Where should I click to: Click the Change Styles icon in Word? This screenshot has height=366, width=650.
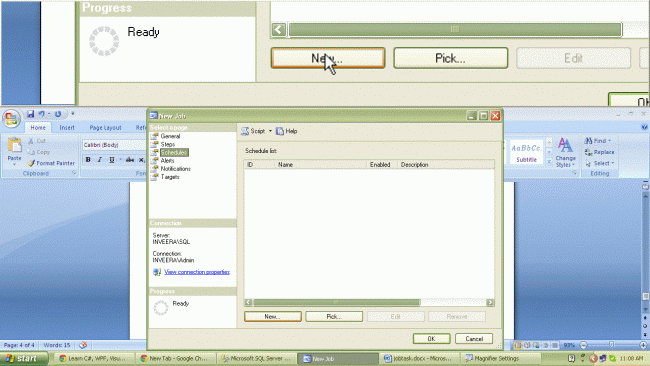tap(565, 146)
